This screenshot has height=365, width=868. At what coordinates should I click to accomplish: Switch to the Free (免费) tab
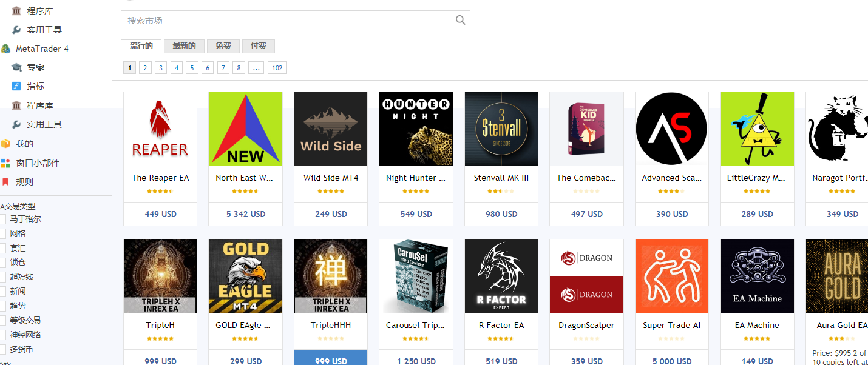coord(223,46)
